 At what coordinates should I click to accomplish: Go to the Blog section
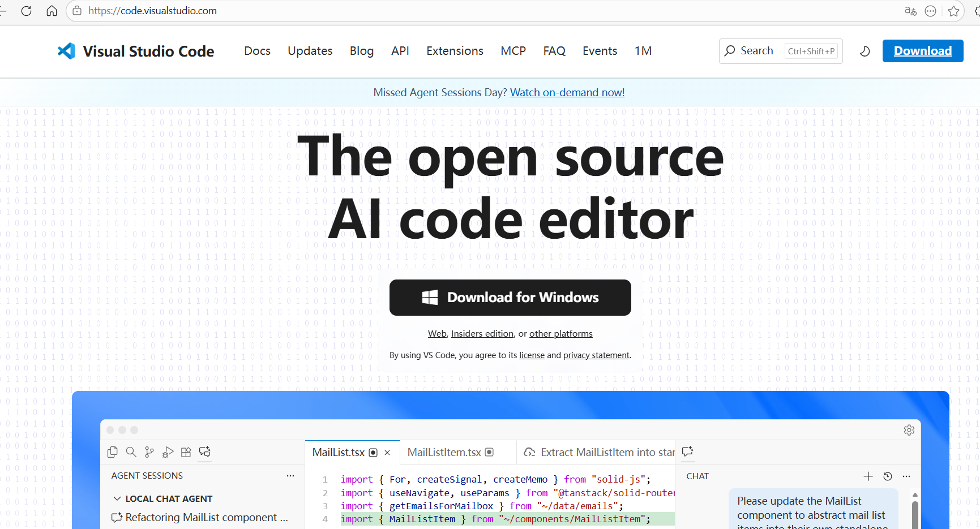pos(362,51)
